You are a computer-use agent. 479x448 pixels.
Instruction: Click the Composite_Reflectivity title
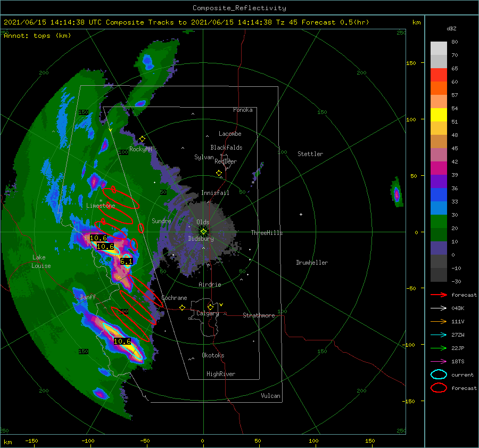pos(240,8)
